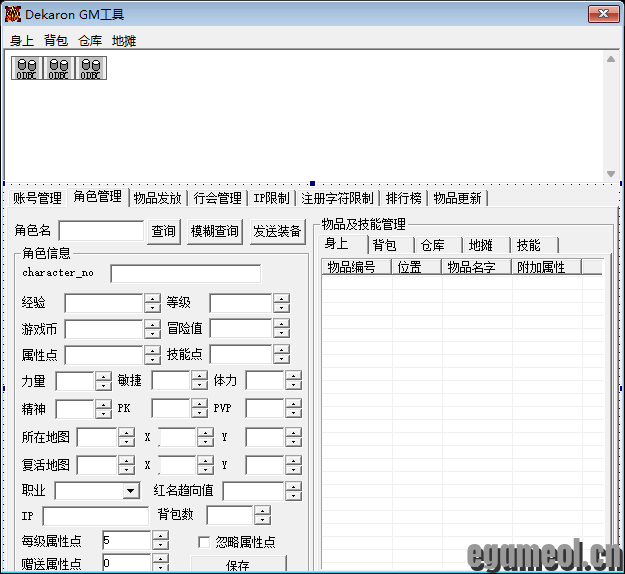Open the 仓库 menu in menu bar
This screenshot has height=574, width=625.
click(90, 41)
